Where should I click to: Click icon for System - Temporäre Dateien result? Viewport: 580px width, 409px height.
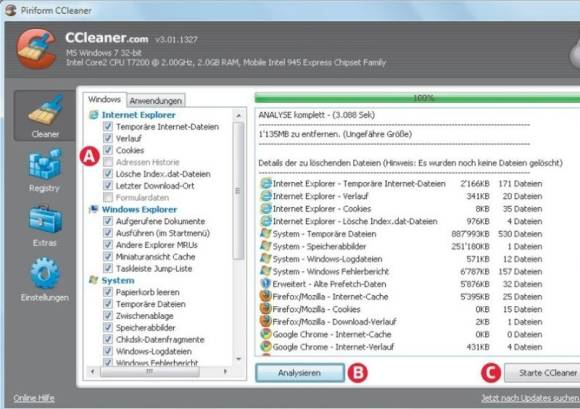pyautogui.click(x=266, y=234)
